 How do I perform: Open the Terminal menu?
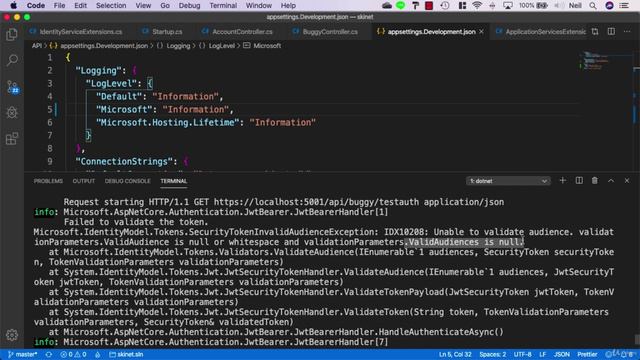(x=223, y=5)
